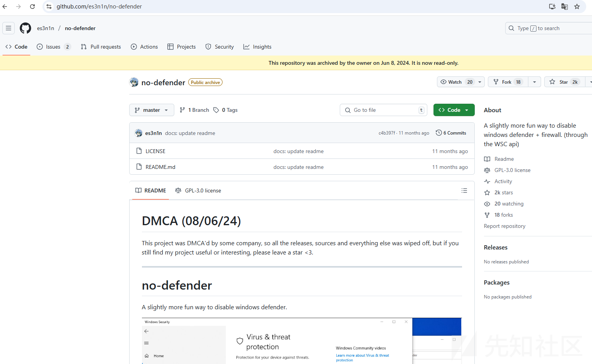Open the Projects tab
The image size is (592, 364).
[x=182, y=47]
